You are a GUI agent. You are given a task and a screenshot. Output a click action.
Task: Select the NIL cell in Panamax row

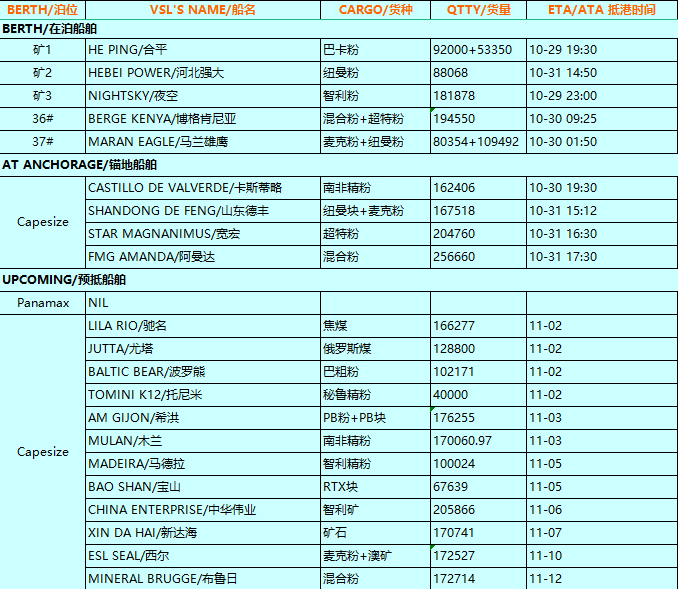click(x=203, y=303)
